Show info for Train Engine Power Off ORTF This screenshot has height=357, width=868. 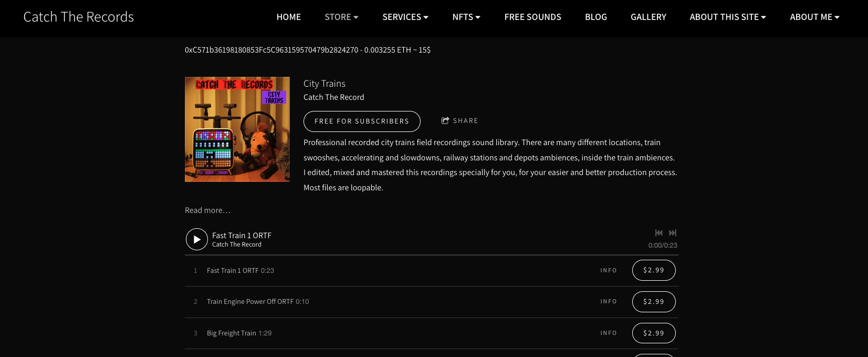coord(609,301)
